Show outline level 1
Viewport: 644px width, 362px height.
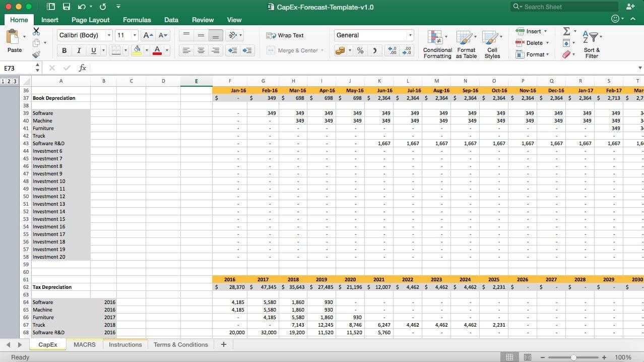3,81
